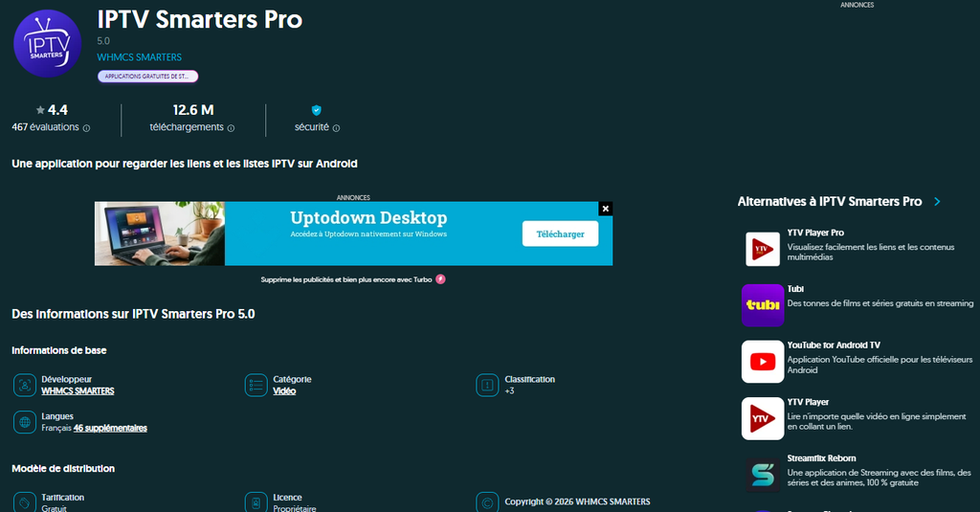This screenshot has width=980, height=512.
Task: Open the WHMCS SMARTERS developer link under title
Action: click(x=140, y=56)
